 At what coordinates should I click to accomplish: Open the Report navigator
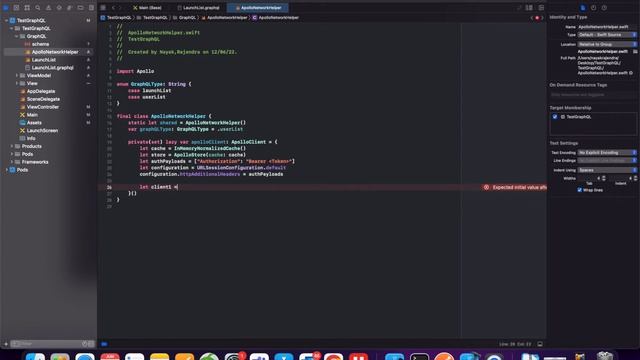[x=91, y=8]
